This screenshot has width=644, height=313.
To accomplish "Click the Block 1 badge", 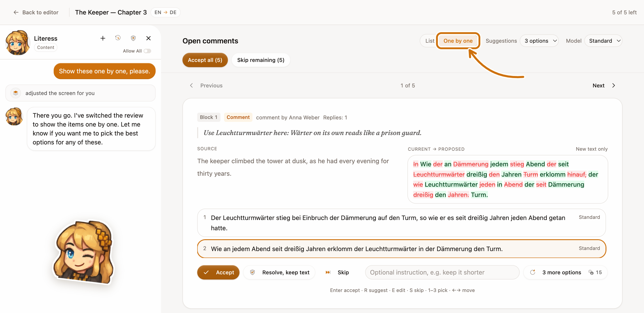I will coord(208,117).
